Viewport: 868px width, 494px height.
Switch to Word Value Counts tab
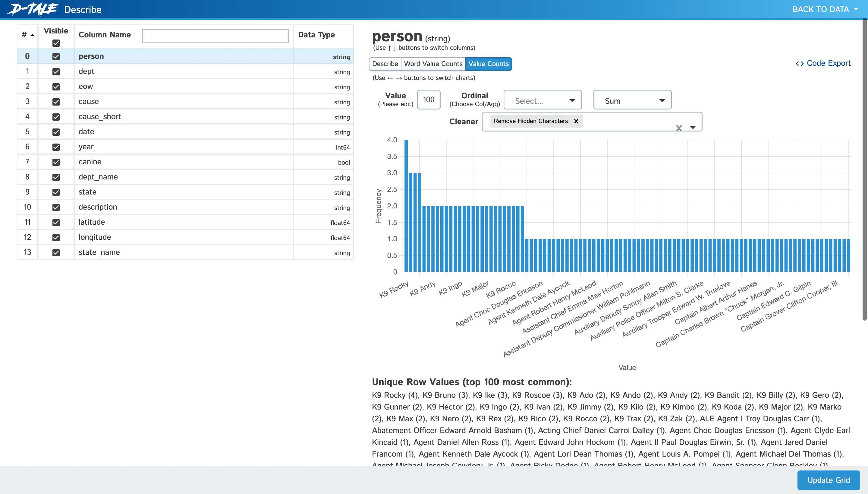click(433, 64)
